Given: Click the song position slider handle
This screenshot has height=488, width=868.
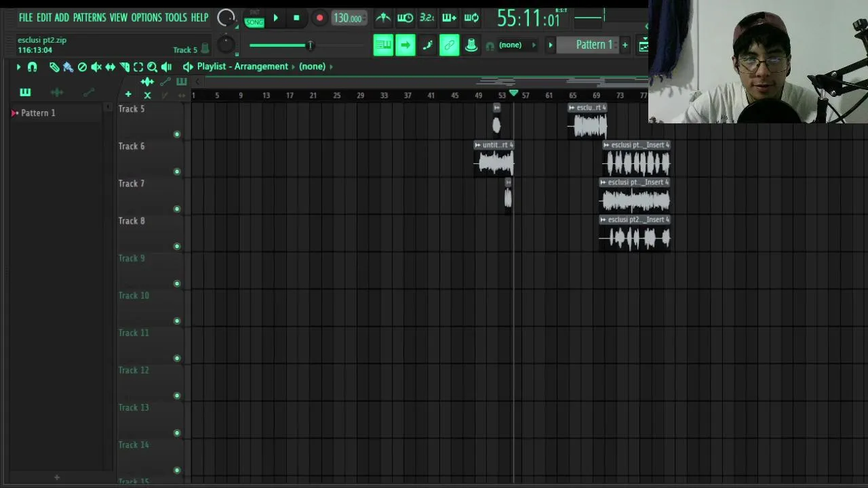Looking at the screenshot, I should coord(310,45).
